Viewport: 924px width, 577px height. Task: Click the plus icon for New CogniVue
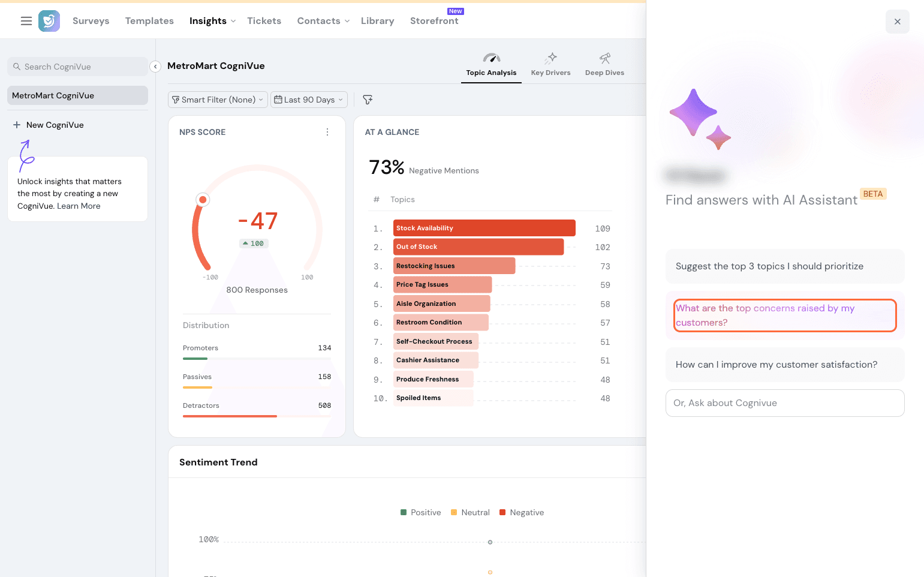[x=17, y=125]
